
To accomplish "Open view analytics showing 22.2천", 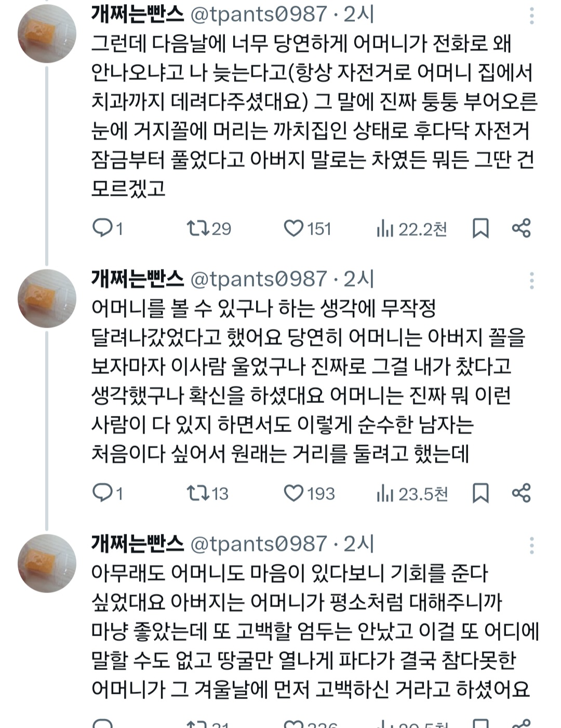I will click(384, 228).
